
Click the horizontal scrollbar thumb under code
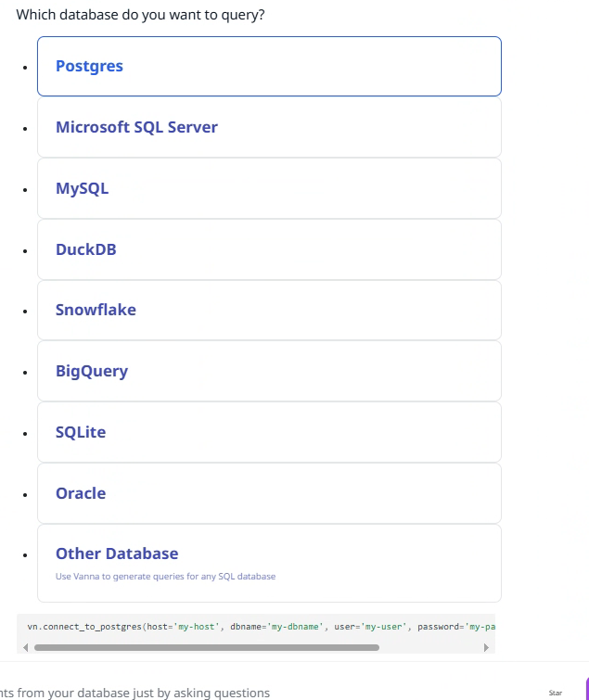click(206, 647)
